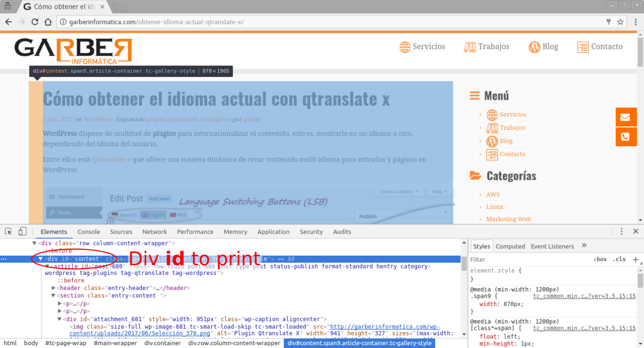Viewport: 644px width, 348px height.
Task: Open the Security tab
Action: [x=311, y=232]
